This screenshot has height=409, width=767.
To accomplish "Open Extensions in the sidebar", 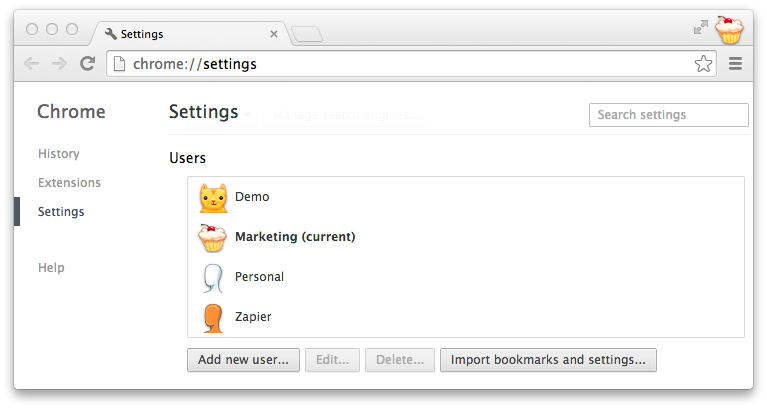I will [x=69, y=183].
